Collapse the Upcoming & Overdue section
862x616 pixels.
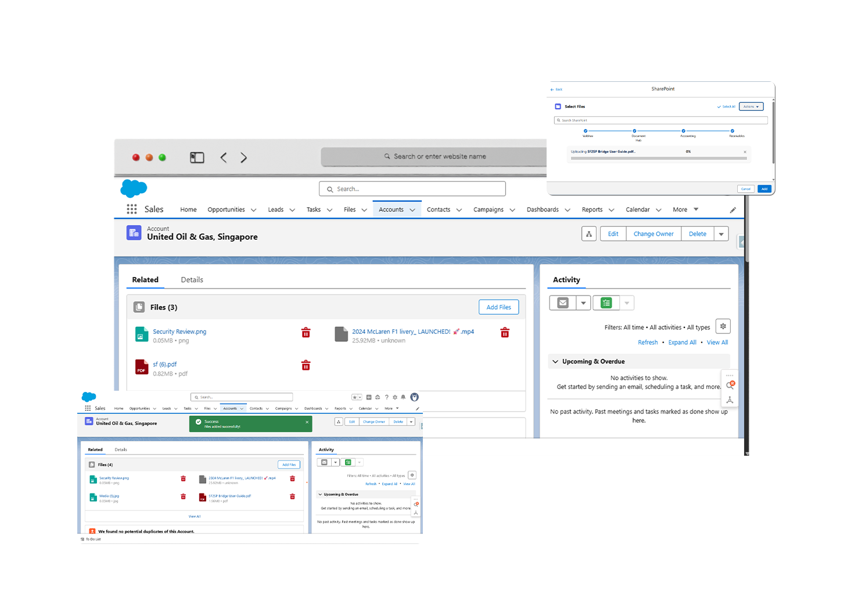[555, 361]
